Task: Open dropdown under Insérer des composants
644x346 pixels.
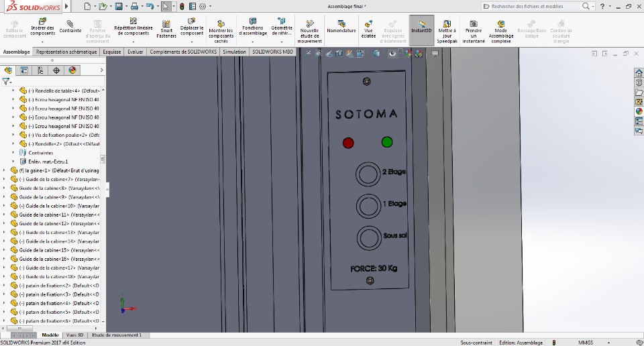Action: pos(42,42)
